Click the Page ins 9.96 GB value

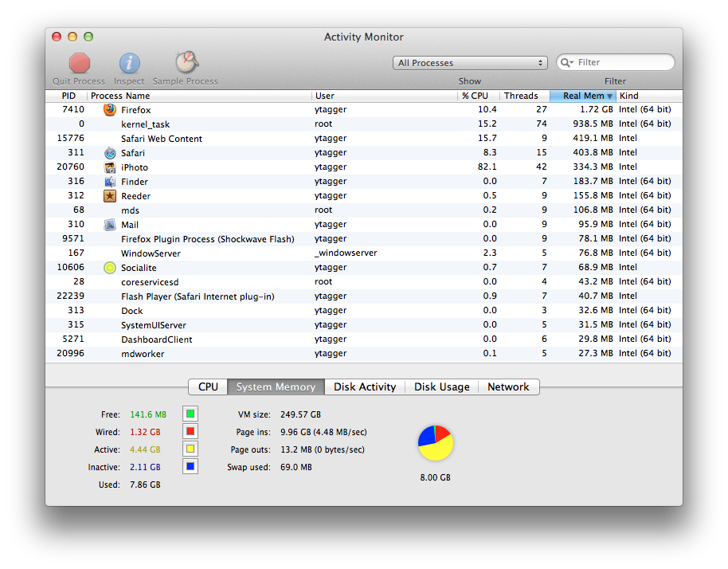(323, 432)
